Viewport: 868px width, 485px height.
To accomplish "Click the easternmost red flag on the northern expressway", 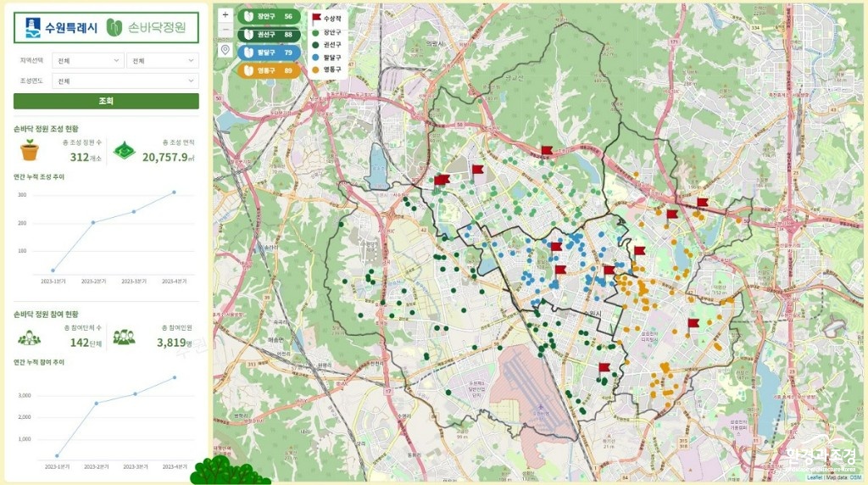I will [x=702, y=203].
